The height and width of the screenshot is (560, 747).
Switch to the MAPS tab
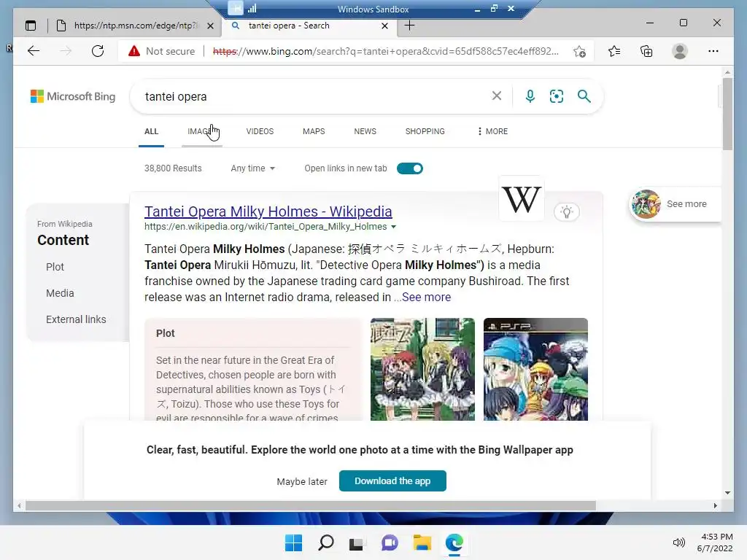tap(314, 131)
